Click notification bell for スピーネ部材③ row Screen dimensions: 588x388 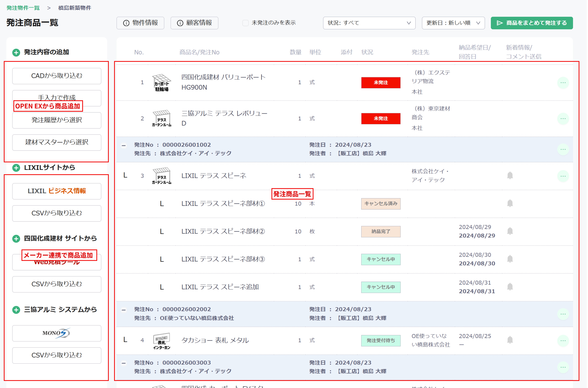coord(510,259)
